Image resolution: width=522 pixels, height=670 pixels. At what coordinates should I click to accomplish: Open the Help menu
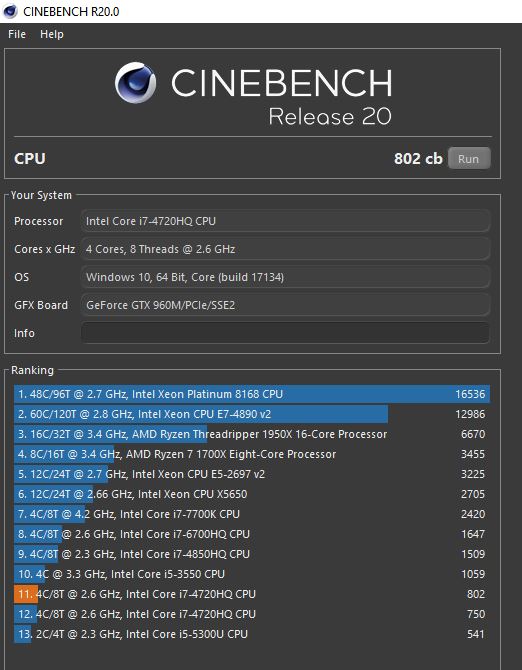tap(52, 34)
